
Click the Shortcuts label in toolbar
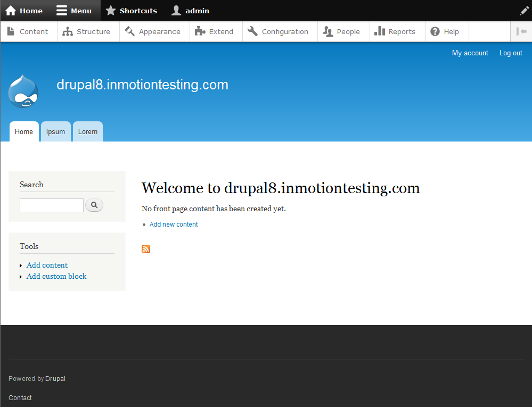coord(138,11)
